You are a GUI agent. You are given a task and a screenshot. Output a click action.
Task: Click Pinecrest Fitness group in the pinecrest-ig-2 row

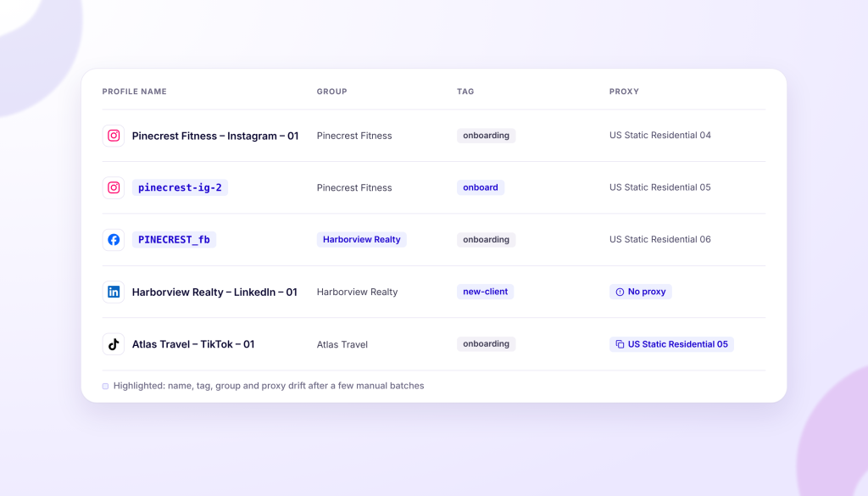[354, 187]
